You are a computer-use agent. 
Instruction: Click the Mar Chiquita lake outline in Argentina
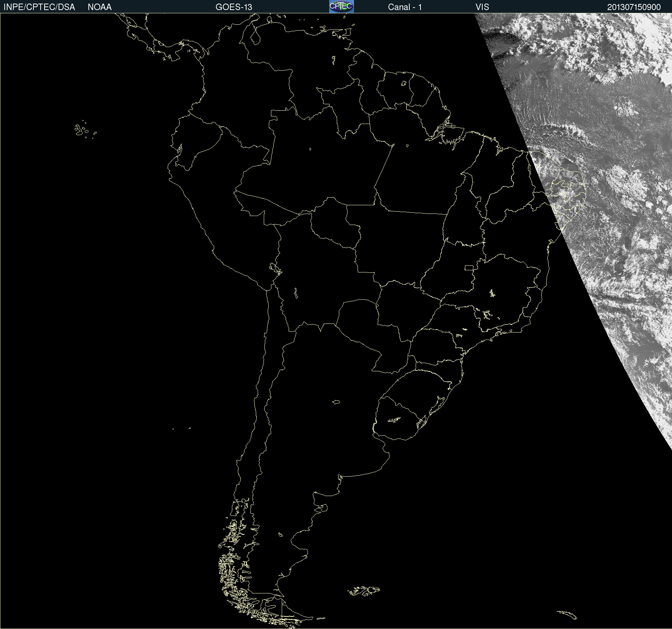coord(336,402)
